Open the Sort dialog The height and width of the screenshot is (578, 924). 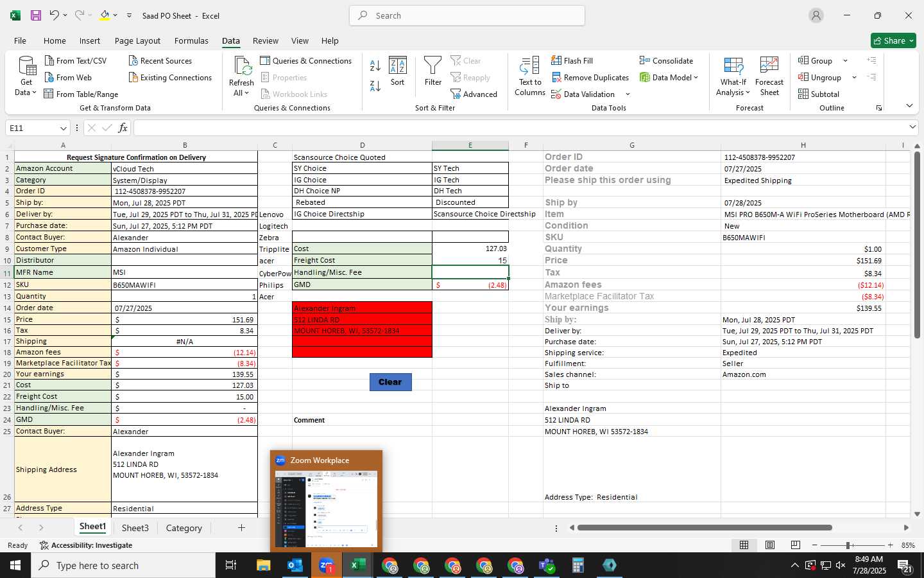click(x=398, y=71)
